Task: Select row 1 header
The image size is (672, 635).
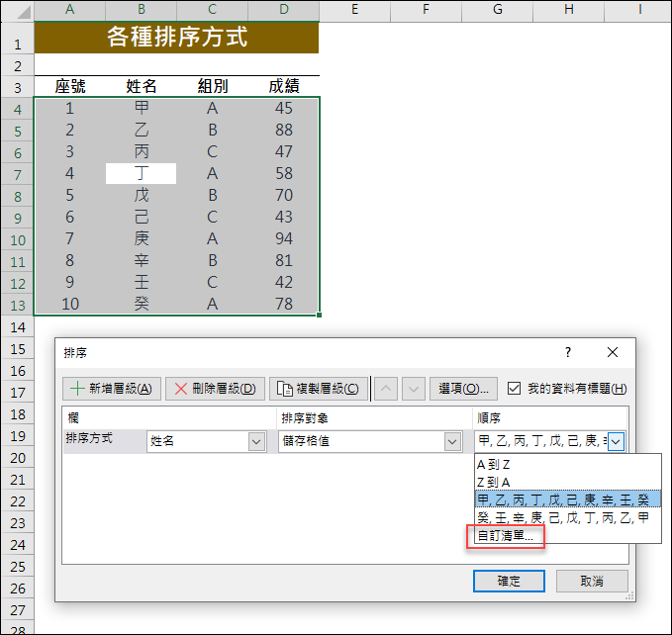Action: (17, 38)
